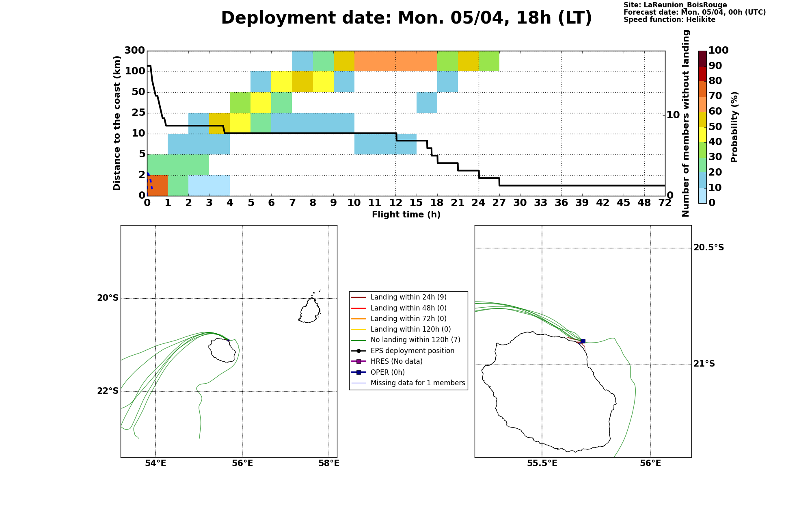Click legend entry 'Landing within 72h (0)'
This screenshot has width=812, height=508.
408,319
